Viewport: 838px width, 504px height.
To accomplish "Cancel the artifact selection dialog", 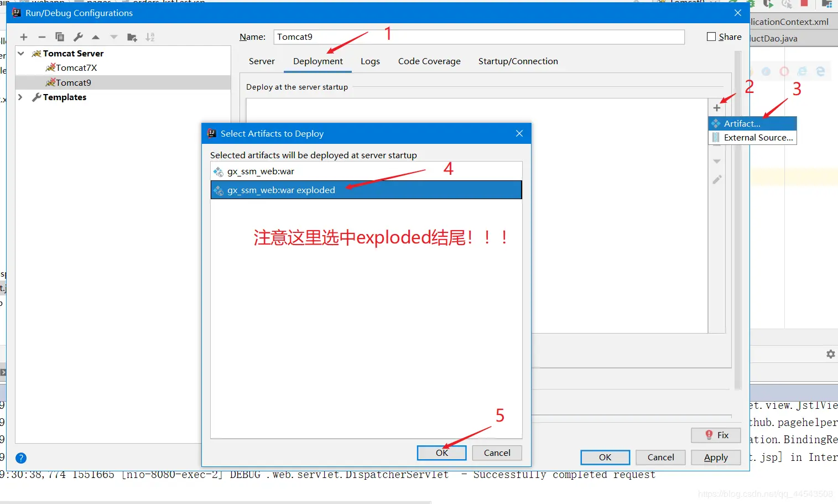I will [x=497, y=453].
